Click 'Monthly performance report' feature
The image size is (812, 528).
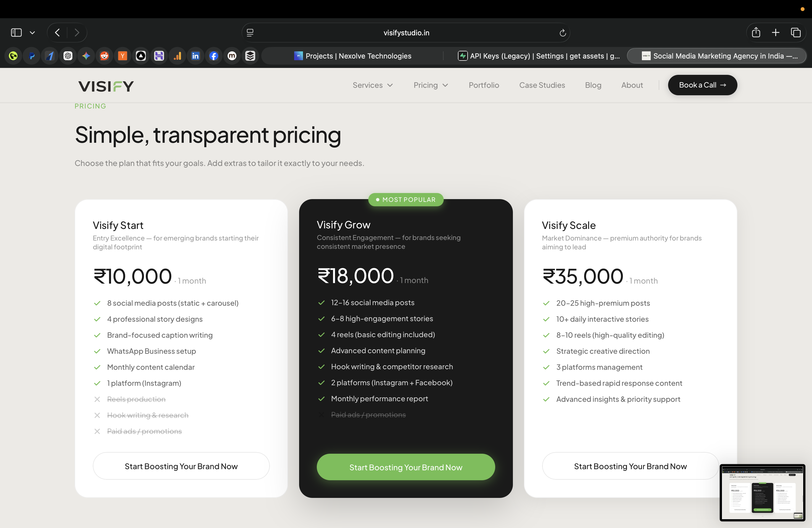click(379, 399)
